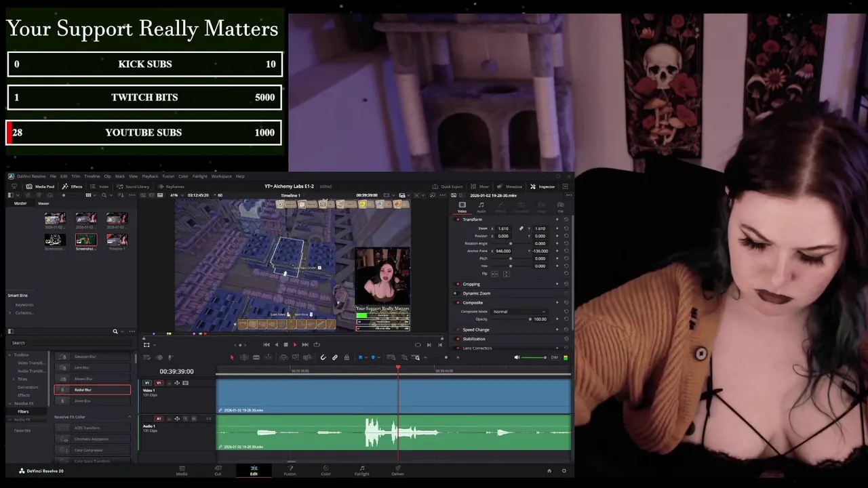Collapse the Resolve FX tree
The height and width of the screenshot is (488, 868).
click(10, 403)
